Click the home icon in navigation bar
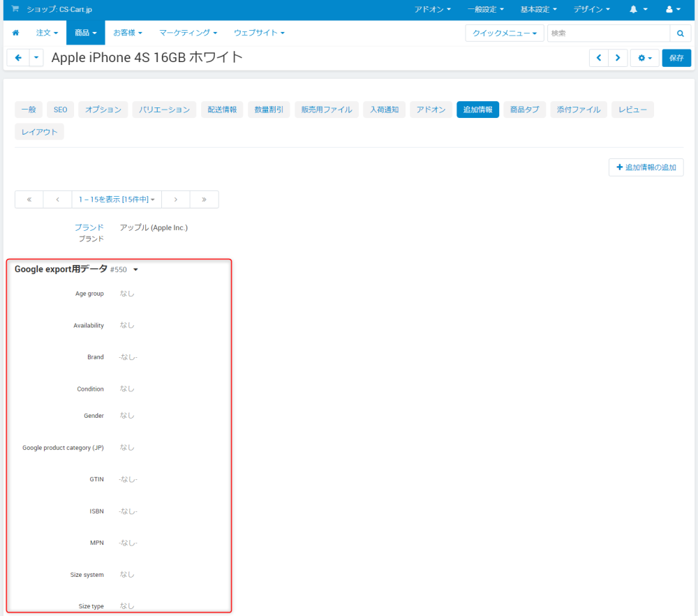 (15, 33)
